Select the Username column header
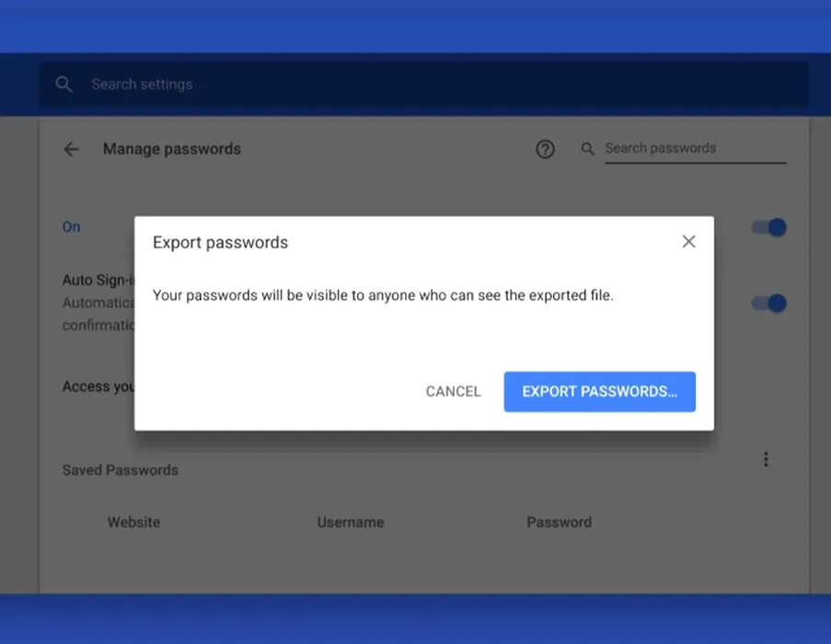The height and width of the screenshot is (644, 831). [351, 523]
